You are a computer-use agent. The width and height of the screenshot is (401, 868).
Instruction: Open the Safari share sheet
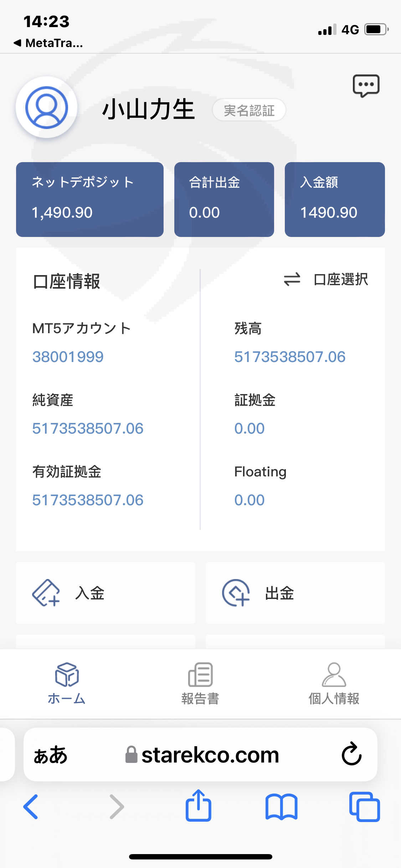click(198, 806)
